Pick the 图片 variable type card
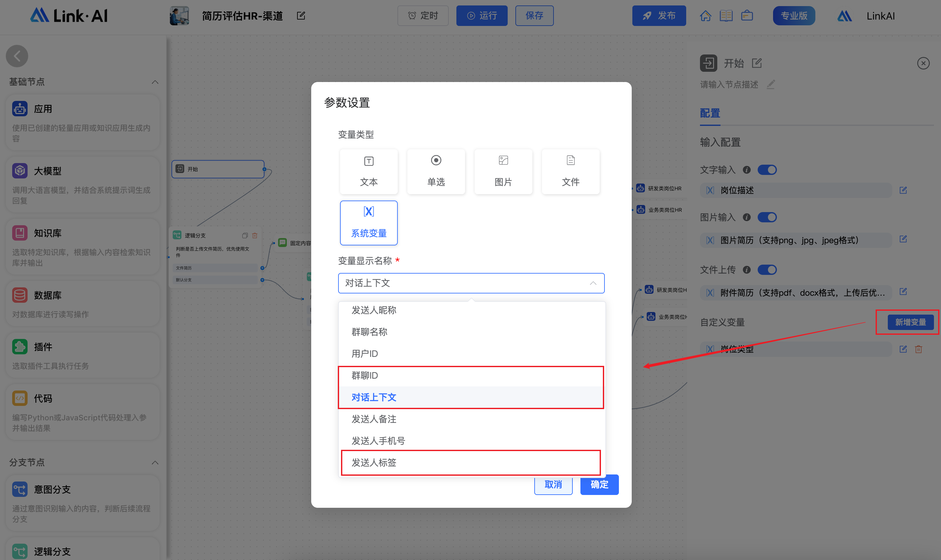Screen dimensions: 941x560 point(503,172)
